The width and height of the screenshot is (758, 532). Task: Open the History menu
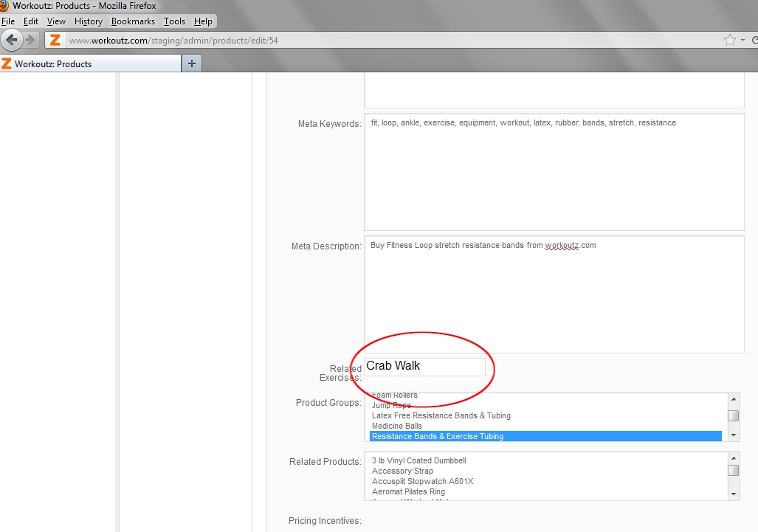click(x=89, y=21)
